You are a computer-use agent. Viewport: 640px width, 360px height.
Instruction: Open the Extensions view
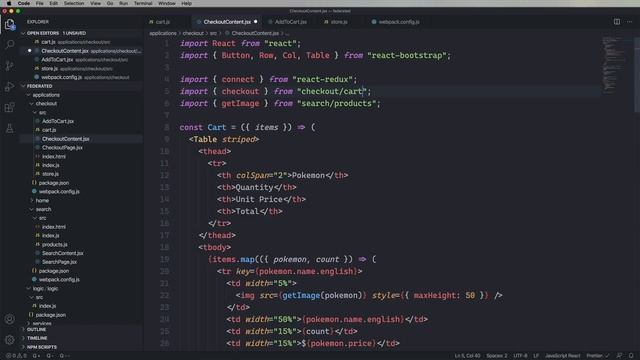coord(10,107)
